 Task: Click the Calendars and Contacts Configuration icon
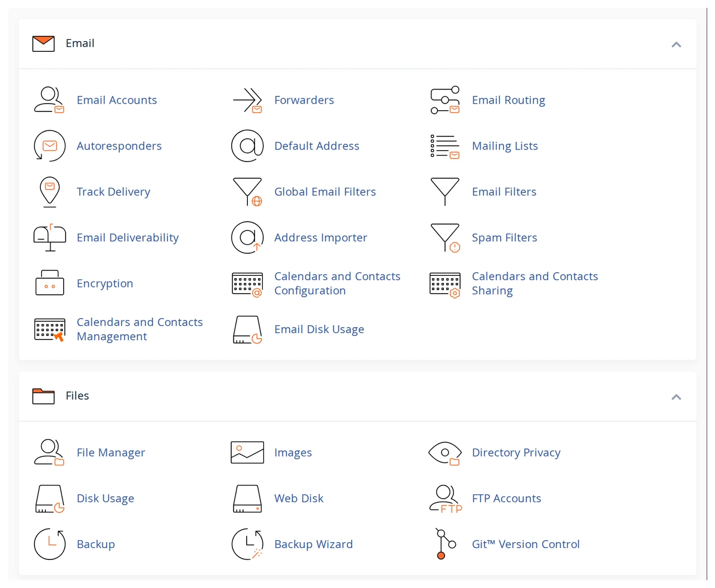[247, 285]
